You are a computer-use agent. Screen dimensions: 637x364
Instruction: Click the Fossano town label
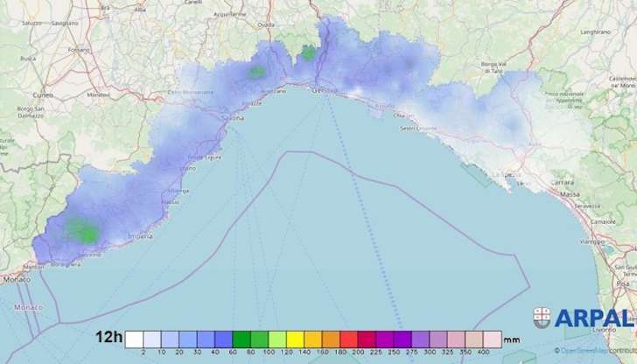pos(79,50)
